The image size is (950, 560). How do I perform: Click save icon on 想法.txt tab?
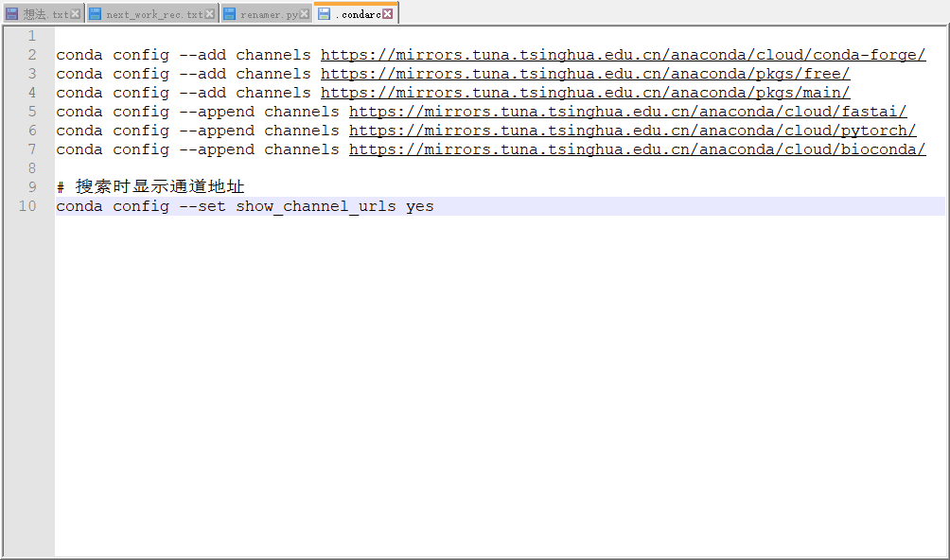pyautogui.click(x=12, y=14)
